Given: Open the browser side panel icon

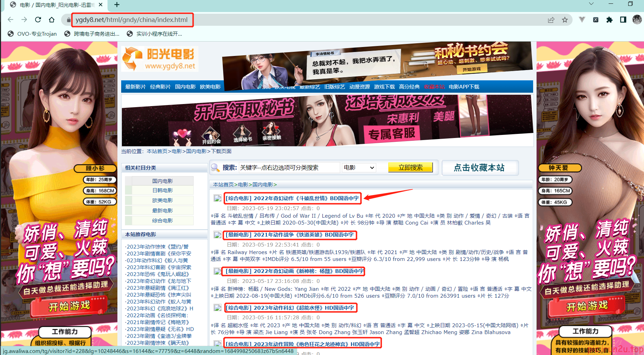Looking at the screenshot, I should (x=623, y=20).
